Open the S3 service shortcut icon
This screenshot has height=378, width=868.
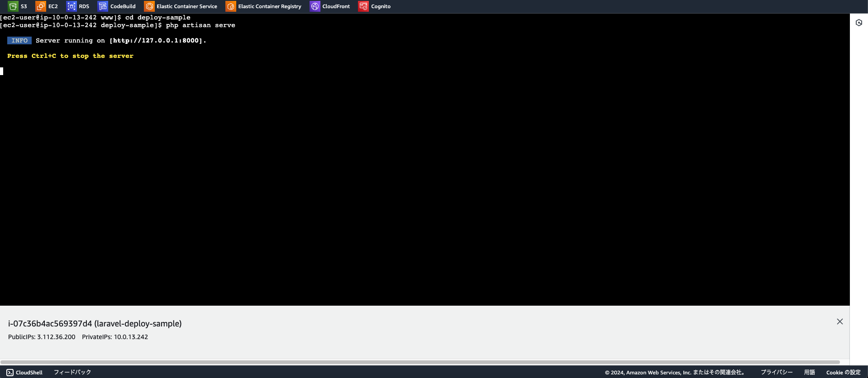(x=13, y=6)
